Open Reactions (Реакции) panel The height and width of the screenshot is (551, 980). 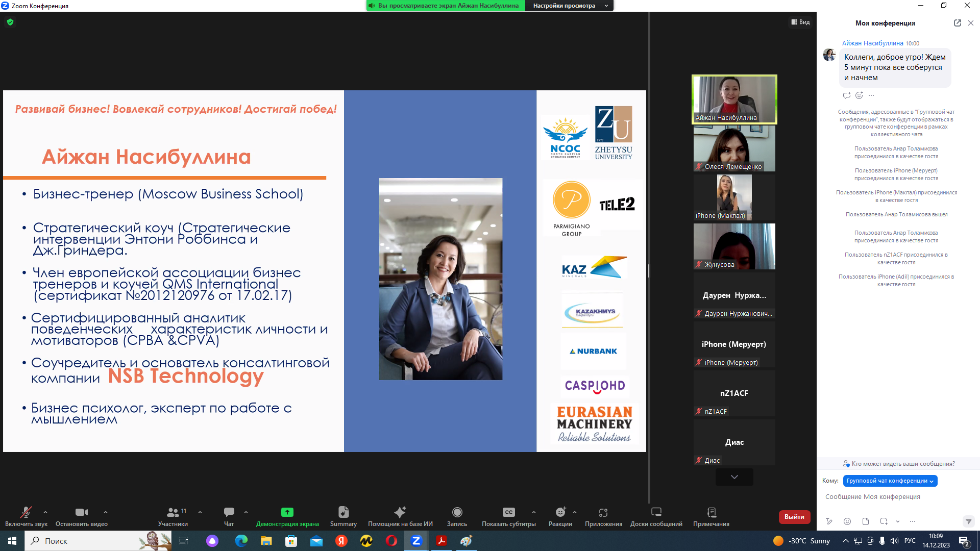(x=560, y=516)
